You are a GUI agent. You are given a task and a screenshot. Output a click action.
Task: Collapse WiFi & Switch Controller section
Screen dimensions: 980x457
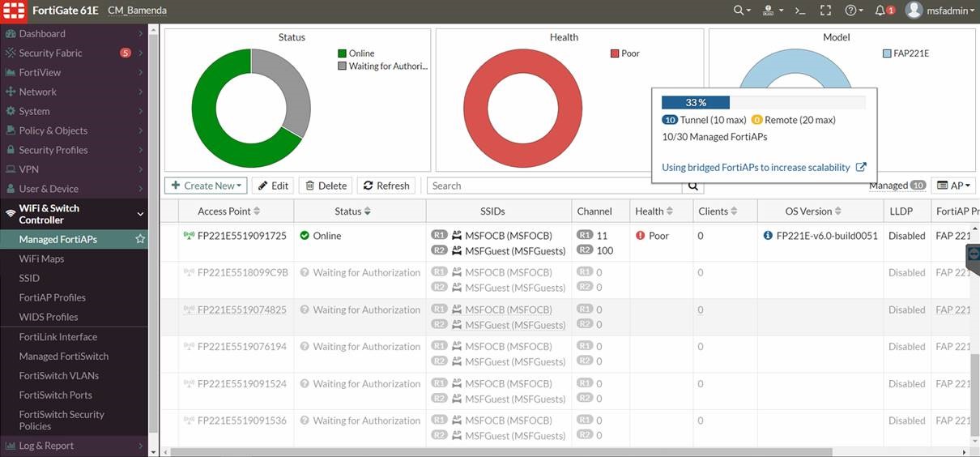coord(140,214)
